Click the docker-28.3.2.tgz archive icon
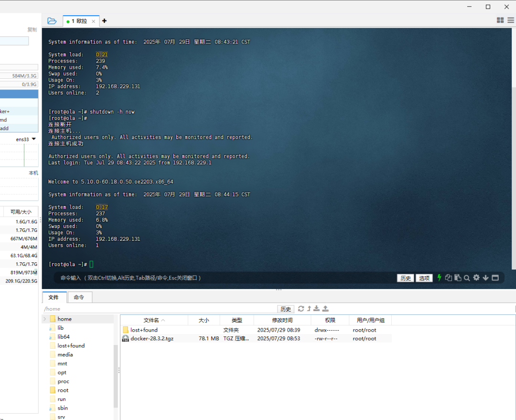The height and width of the screenshot is (420, 516). click(125, 338)
